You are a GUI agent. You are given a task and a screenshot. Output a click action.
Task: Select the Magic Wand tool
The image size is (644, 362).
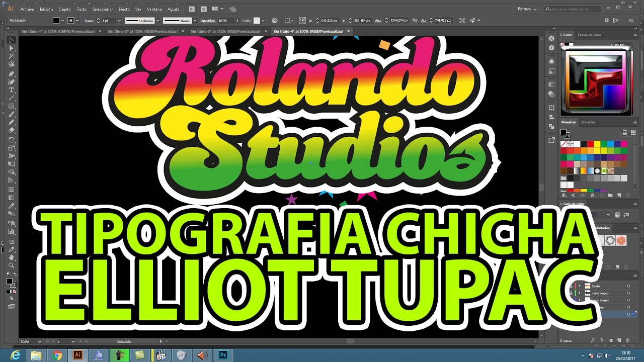(x=11, y=57)
